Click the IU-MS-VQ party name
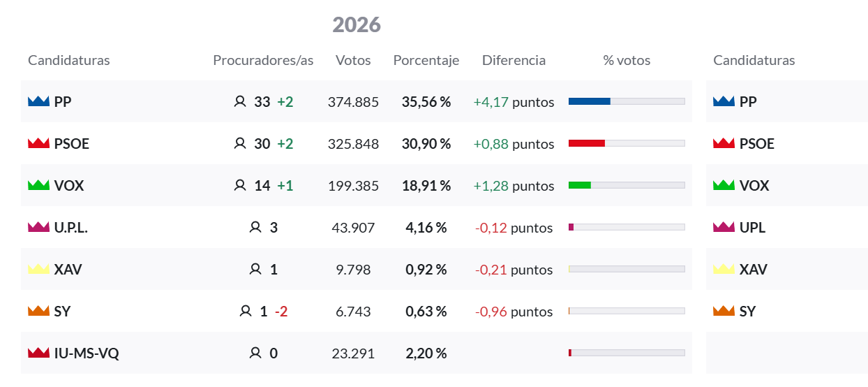The height and width of the screenshot is (387, 868). 87,353
